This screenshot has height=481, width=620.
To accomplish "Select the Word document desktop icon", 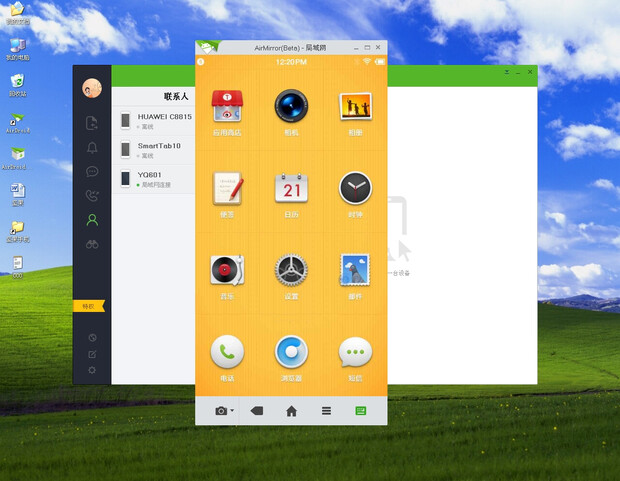I will coord(17,195).
